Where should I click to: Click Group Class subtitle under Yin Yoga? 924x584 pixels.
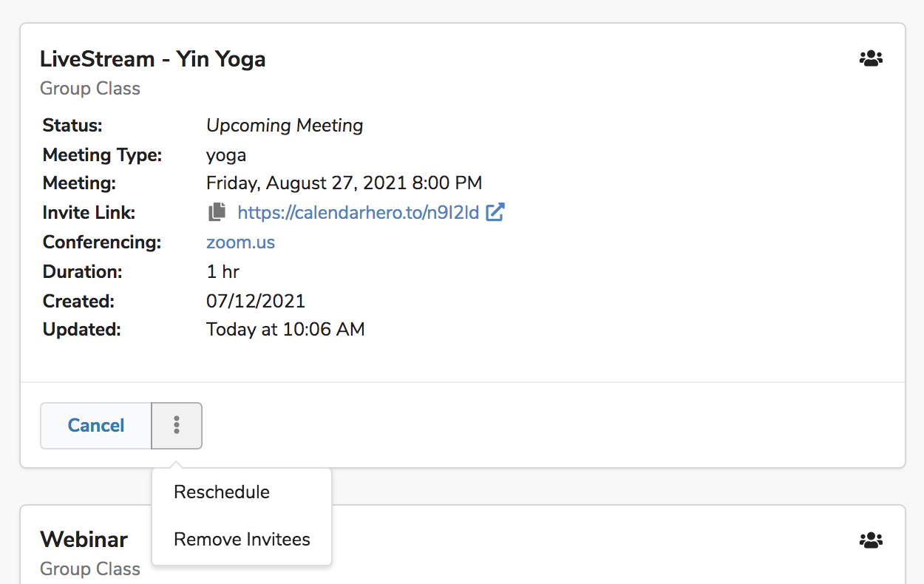point(90,89)
